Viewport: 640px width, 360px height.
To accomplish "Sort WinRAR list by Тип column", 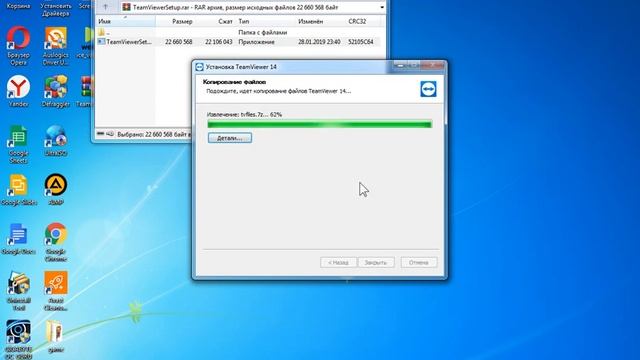I will 265,21.
